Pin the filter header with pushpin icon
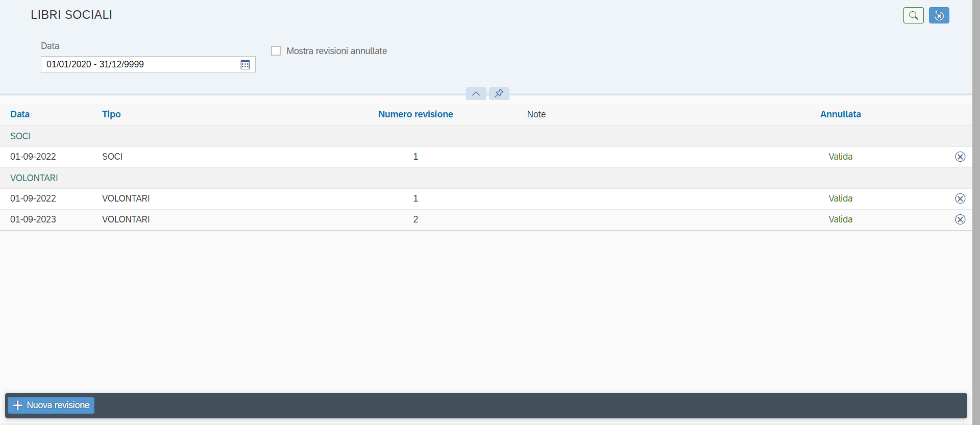 tap(499, 93)
